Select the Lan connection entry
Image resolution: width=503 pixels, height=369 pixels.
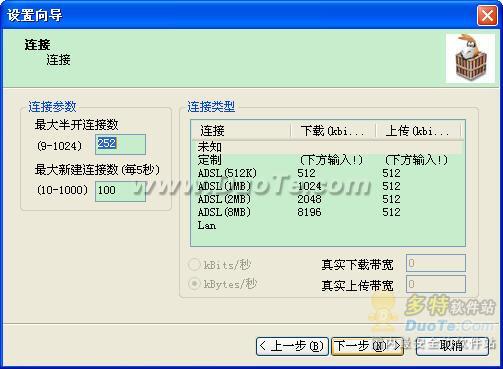(x=328, y=225)
